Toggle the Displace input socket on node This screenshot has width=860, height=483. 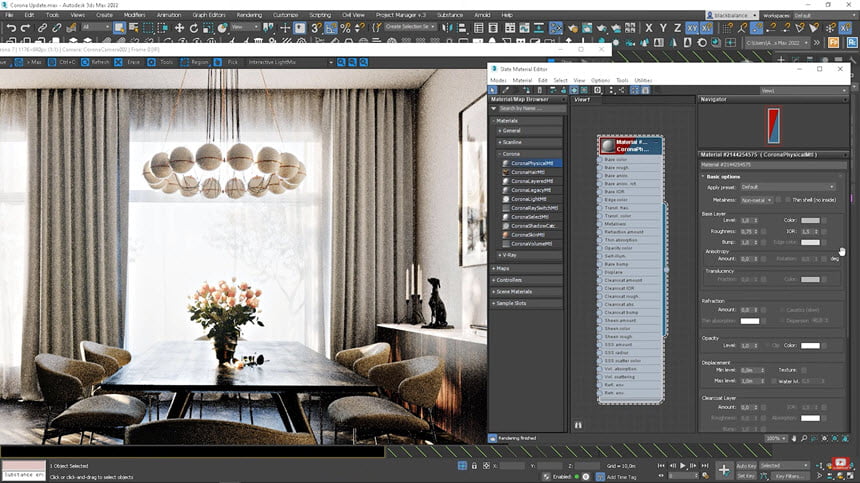coord(599,272)
